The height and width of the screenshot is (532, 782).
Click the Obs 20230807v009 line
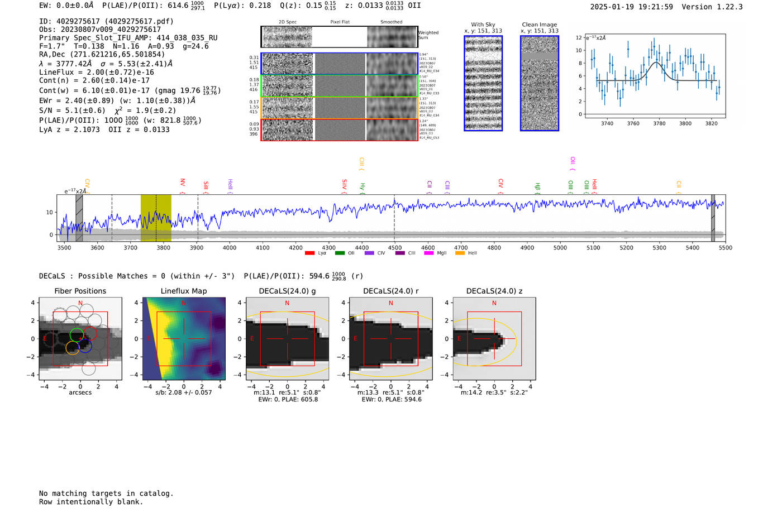pyautogui.click(x=100, y=30)
